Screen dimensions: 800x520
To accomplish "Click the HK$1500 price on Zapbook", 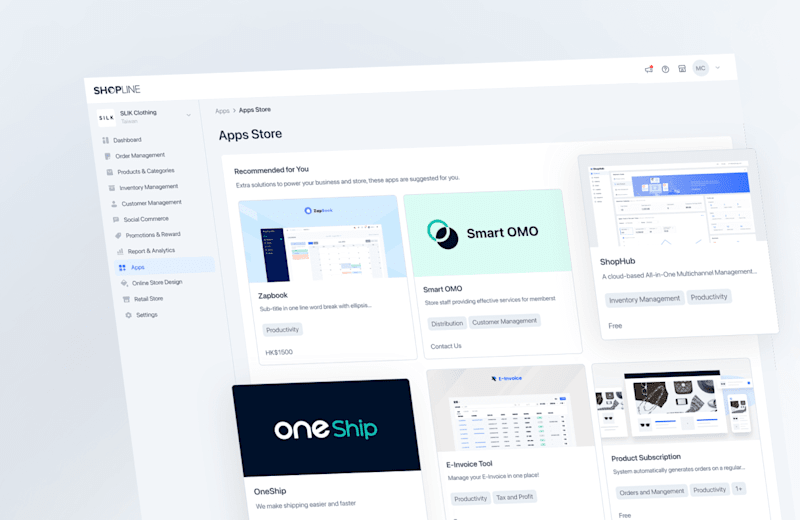I will pyautogui.click(x=279, y=353).
